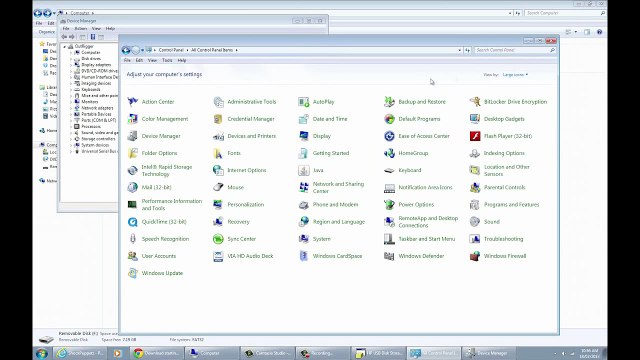Open the HomeGroup icon
This screenshot has height=360, width=640.
389,153
